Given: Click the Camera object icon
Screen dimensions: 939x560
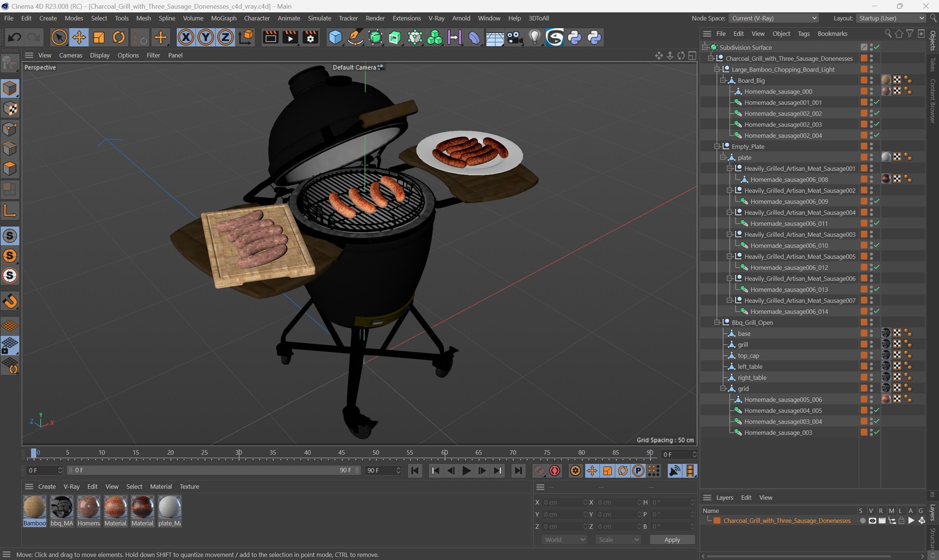Looking at the screenshot, I should (x=515, y=37).
